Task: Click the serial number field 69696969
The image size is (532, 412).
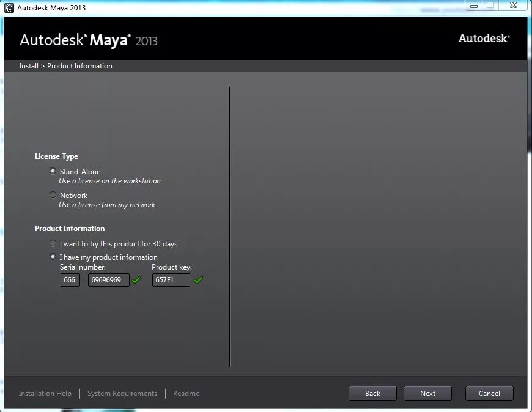Action: pos(109,280)
